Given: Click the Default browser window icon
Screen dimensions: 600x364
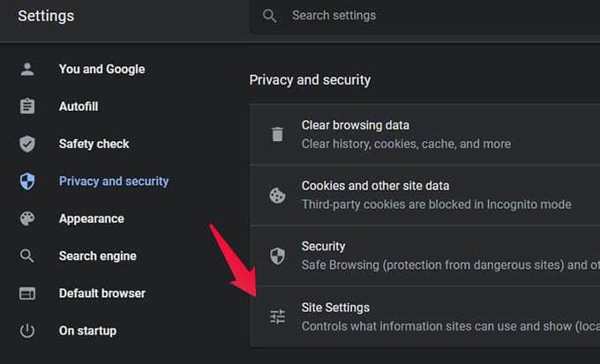Looking at the screenshot, I should tap(27, 293).
